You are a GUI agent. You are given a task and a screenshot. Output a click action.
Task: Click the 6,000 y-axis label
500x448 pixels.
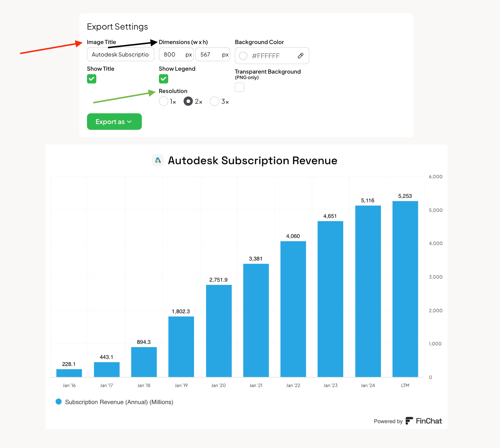[x=436, y=176]
